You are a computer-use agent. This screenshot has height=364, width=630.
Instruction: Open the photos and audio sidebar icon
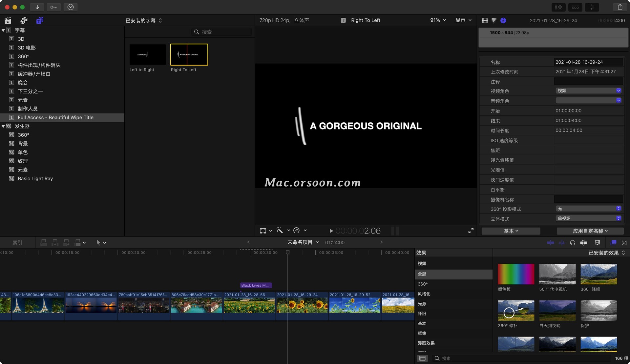(24, 20)
